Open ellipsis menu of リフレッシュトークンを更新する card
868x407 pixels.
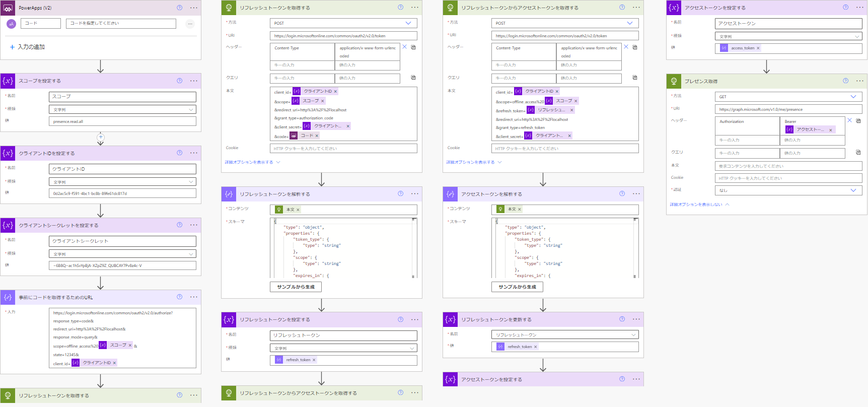tap(636, 319)
